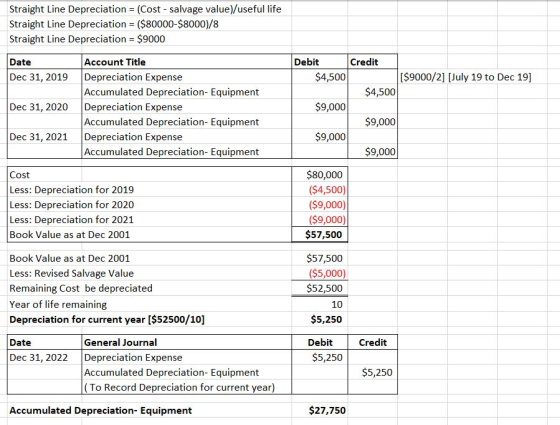
Task: Select the red ($5,000) salvage value
Action: point(327,273)
